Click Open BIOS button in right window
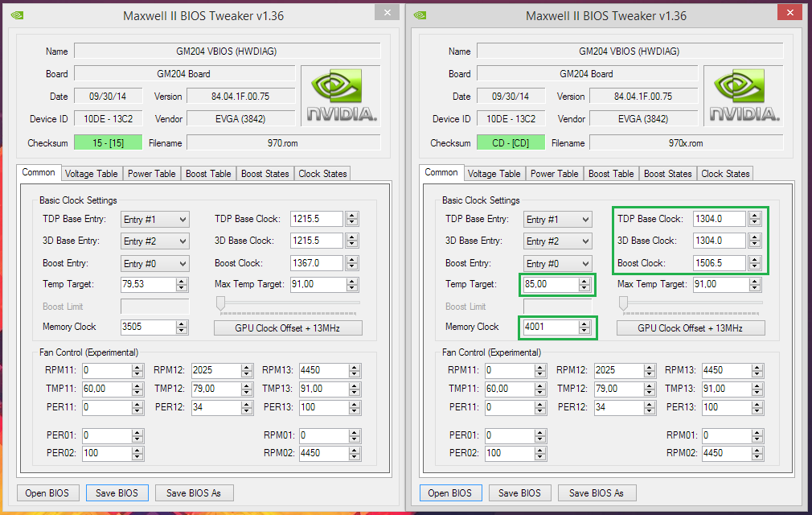The image size is (812, 515). pos(450,492)
